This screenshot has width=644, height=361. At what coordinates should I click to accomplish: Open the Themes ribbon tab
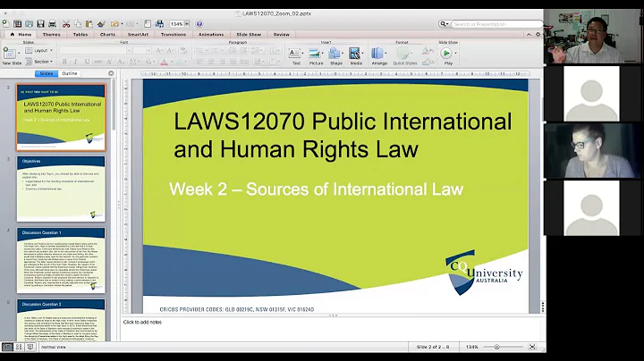click(x=51, y=35)
